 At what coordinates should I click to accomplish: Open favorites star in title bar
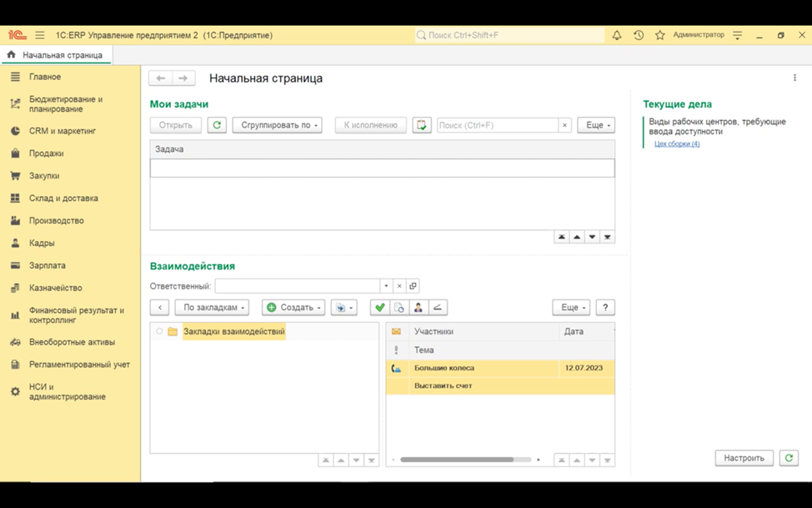(x=659, y=35)
